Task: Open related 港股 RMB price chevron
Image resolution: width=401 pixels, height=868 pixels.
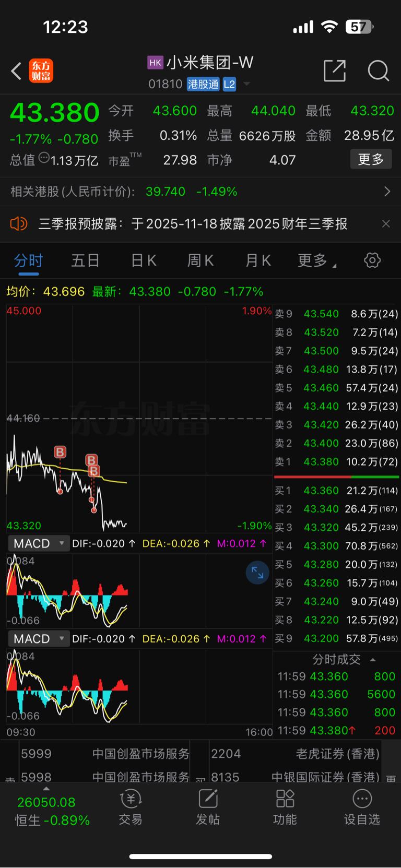Action: click(x=387, y=192)
